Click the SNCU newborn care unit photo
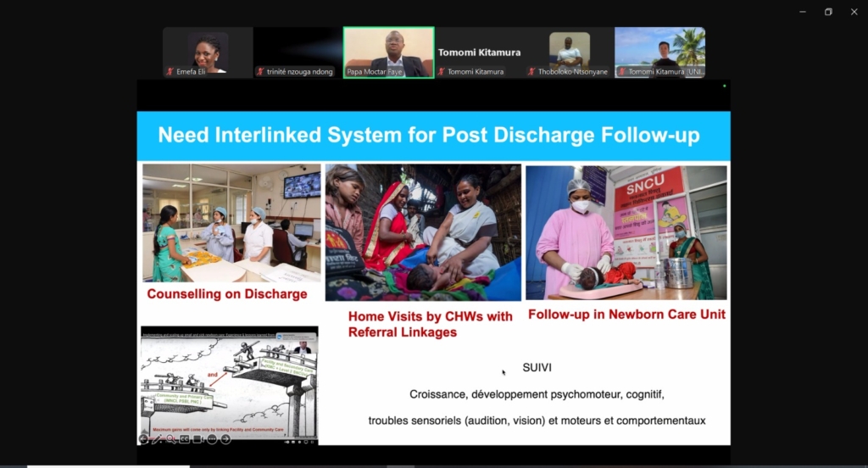The height and width of the screenshot is (468, 868). click(x=626, y=232)
